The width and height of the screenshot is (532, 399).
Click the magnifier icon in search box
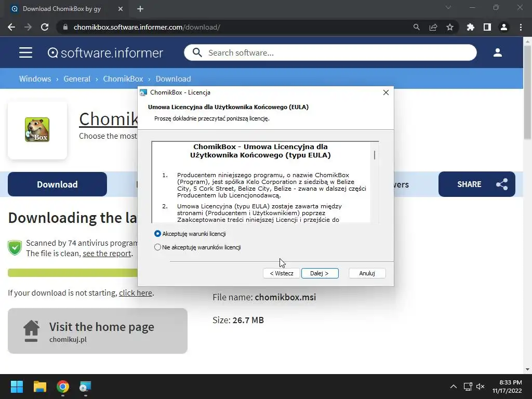pyautogui.click(x=197, y=52)
